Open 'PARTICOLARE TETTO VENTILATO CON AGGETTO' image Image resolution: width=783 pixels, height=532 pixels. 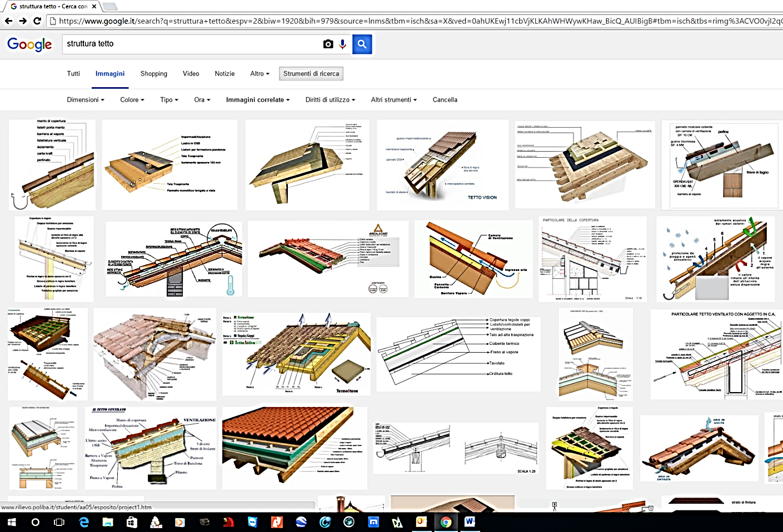click(717, 354)
